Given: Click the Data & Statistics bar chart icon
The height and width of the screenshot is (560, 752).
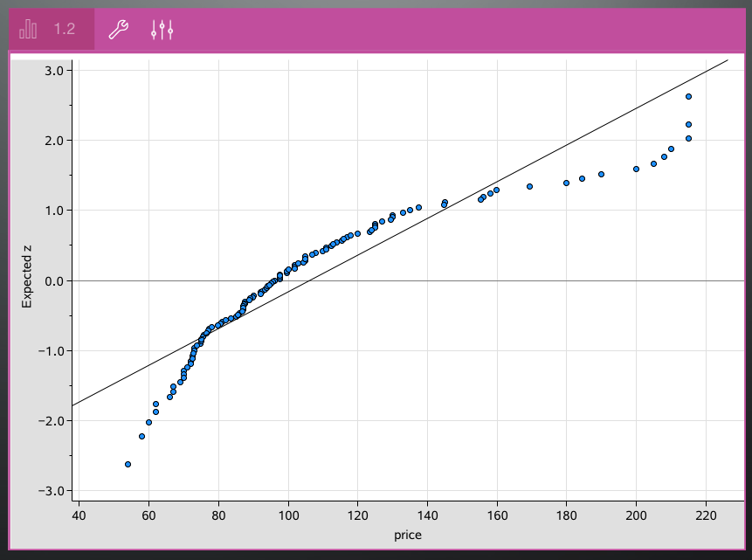Looking at the screenshot, I should 29,29.
